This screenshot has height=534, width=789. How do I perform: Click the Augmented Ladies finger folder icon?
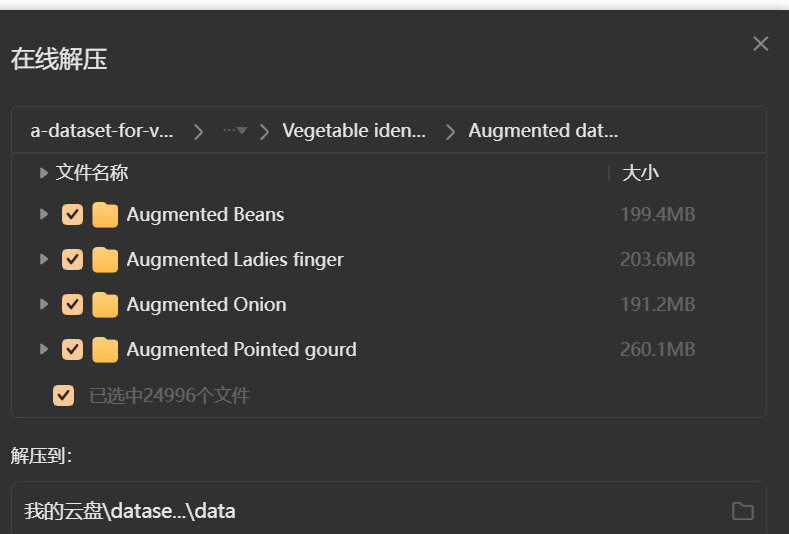click(x=105, y=260)
